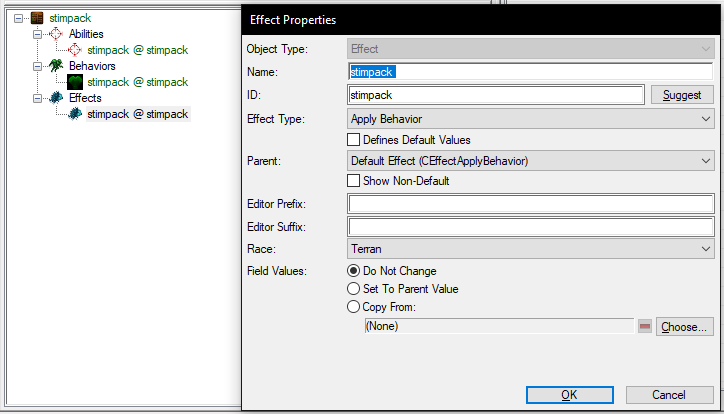The height and width of the screenshot is (414, 724).
Task: Open the Parent dropdown list
Action: (x=530, y=160)
